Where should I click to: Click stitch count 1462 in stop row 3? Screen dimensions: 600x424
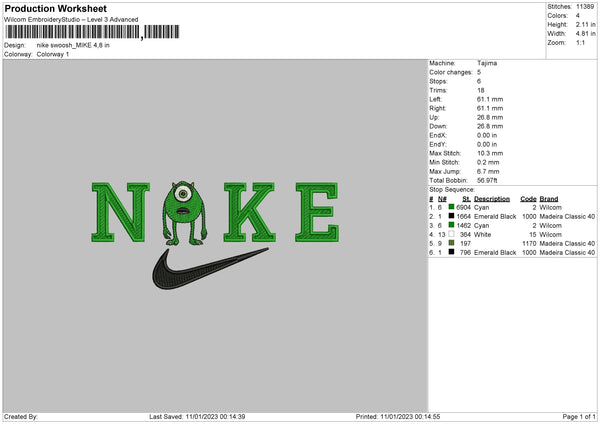[x=463, y=225]
